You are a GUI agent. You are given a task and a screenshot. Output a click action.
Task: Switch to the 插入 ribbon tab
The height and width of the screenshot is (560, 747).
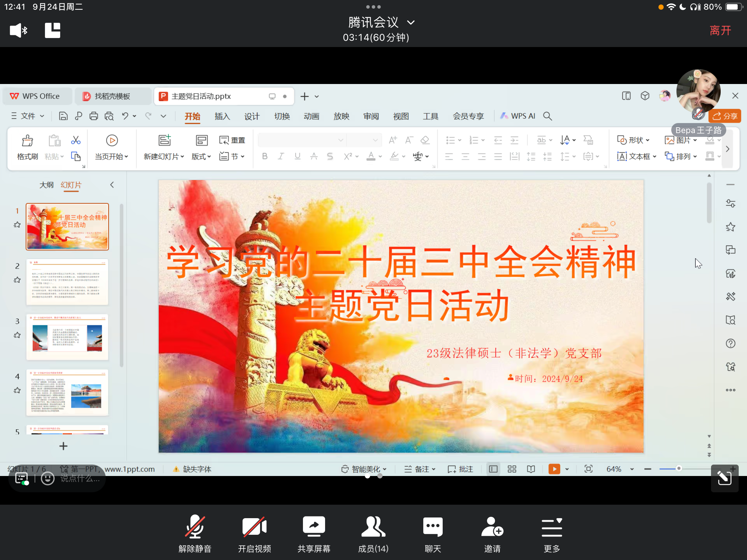coord(222,116)
